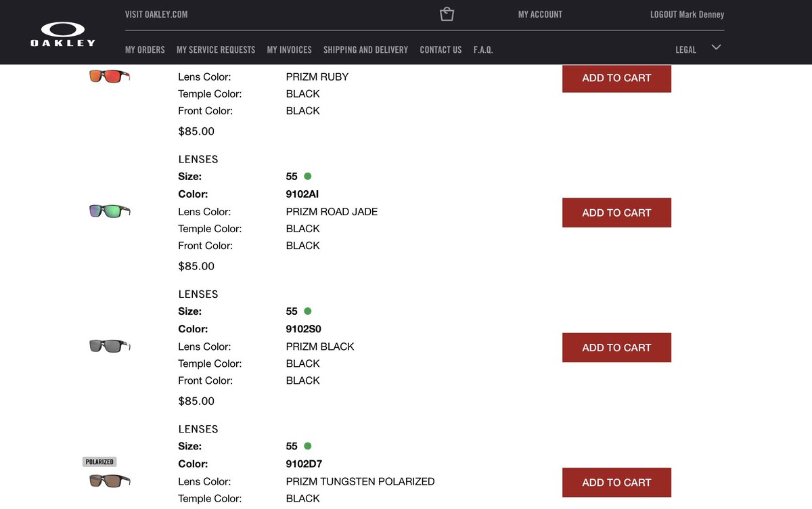The height and width of the screenshot is (509, 812).
Task: Open the shopping cart bag icon
Action: coord(447,14)
